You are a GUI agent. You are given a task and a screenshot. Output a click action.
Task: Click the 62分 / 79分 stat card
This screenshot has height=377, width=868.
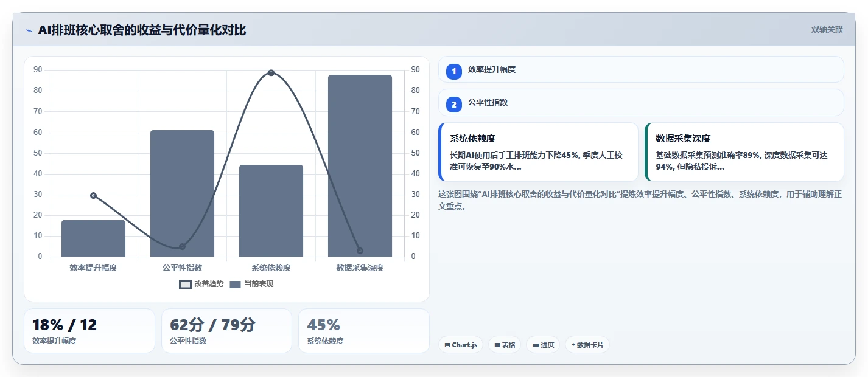226,331
